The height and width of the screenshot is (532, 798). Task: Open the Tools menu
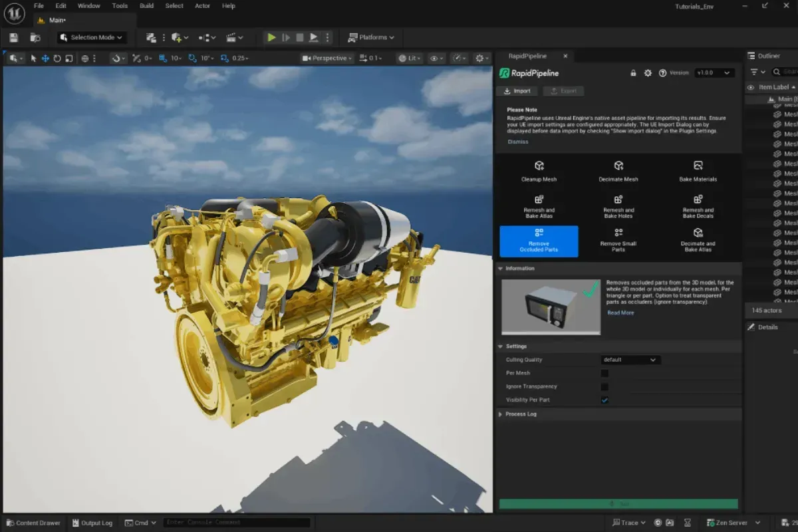[120, 6]
